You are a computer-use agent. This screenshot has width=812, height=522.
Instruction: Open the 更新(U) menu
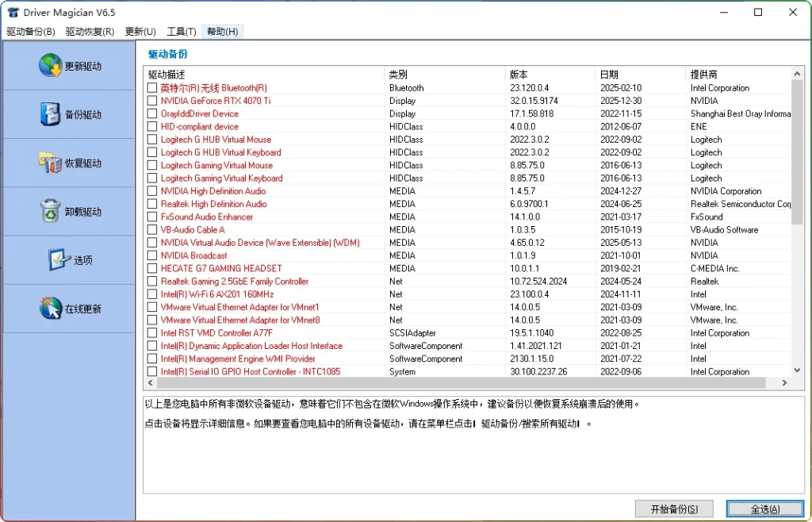(x=140, y=32)
